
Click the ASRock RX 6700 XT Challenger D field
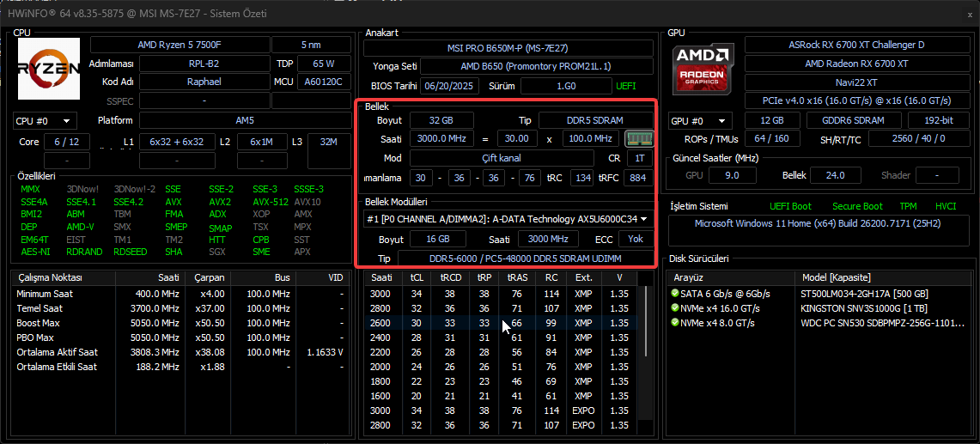[856, 45]
